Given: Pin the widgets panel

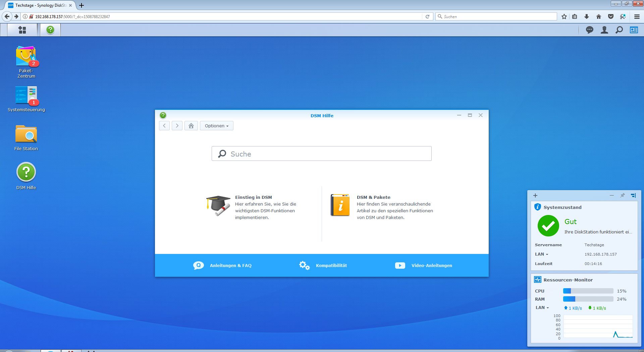Looking at the screenshot, I should (623, 195).
